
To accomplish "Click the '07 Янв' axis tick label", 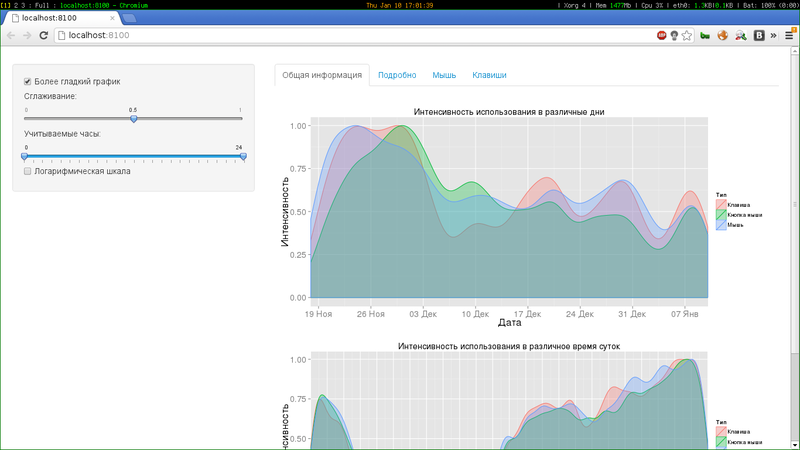I will [x=684, y=314].
